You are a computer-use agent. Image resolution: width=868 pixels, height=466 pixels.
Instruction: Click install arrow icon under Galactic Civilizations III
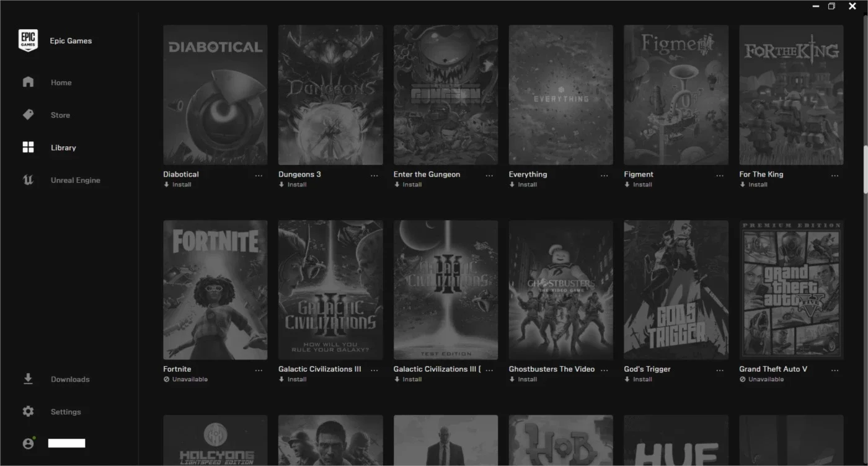point(281,379)
